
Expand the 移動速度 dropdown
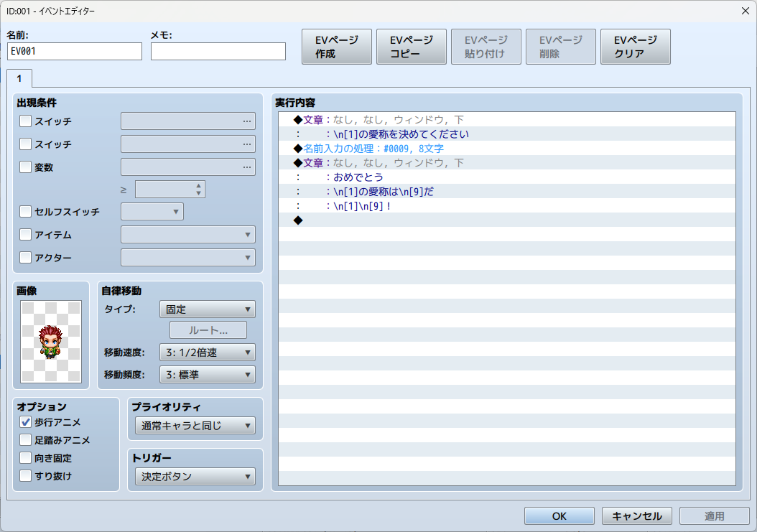tap(207, 353)
